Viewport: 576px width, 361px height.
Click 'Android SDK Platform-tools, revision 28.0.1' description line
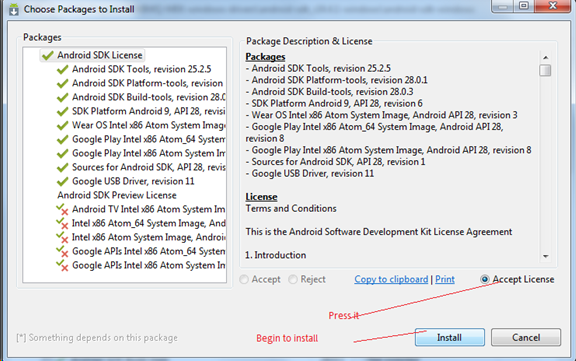[336, 80]
